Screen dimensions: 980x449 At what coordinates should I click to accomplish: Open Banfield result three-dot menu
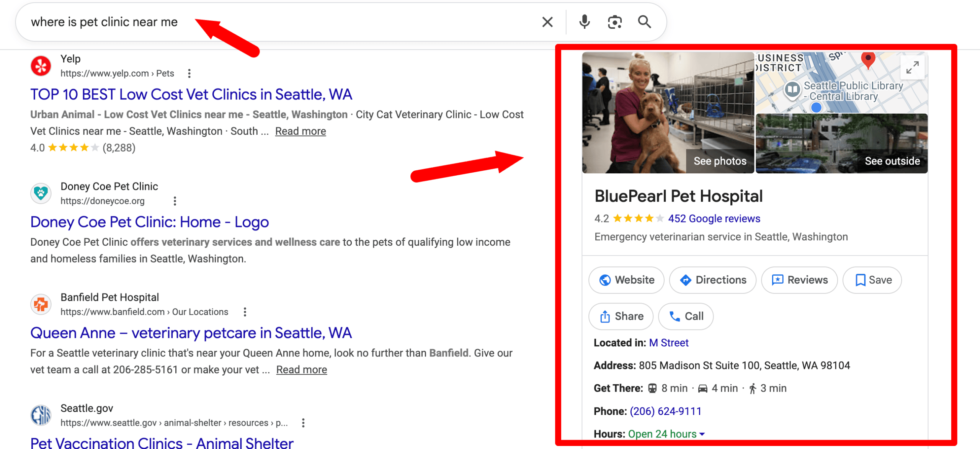[x=245, y=312]
